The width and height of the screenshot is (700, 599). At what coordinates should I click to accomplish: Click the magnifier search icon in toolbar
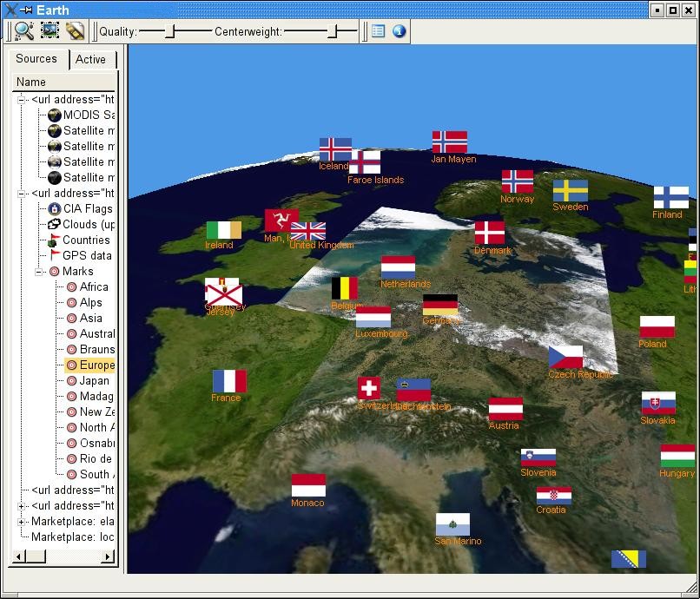(23, 31)
